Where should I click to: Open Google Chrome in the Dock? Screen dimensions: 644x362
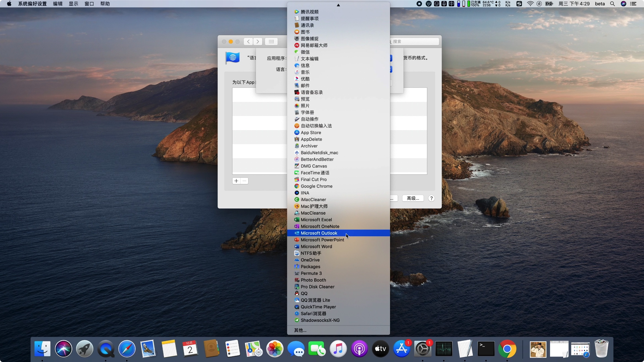pyautogui.click(x=507, y=349)
